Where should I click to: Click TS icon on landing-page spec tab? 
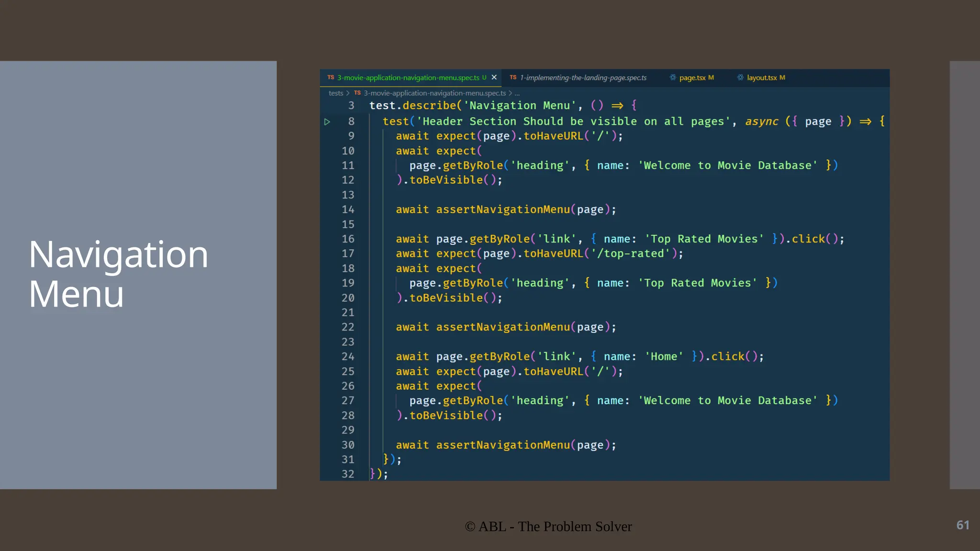pos(513,77)
